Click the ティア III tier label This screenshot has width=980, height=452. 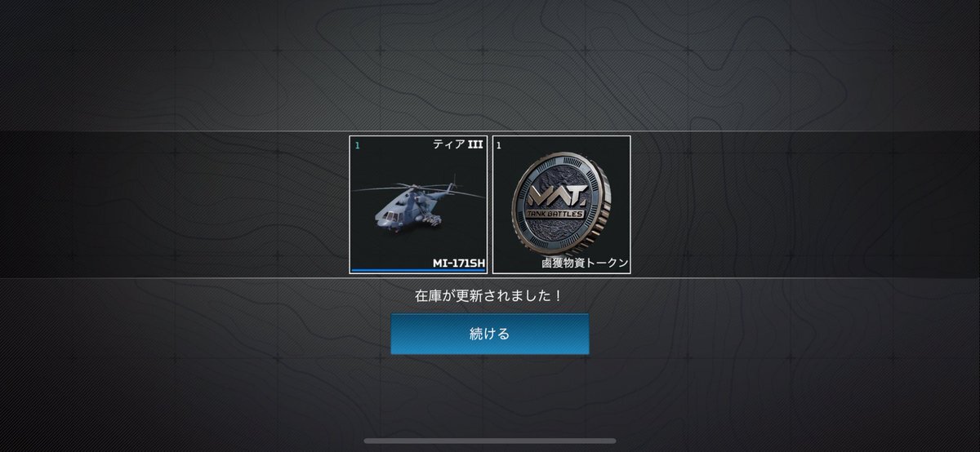457,145
